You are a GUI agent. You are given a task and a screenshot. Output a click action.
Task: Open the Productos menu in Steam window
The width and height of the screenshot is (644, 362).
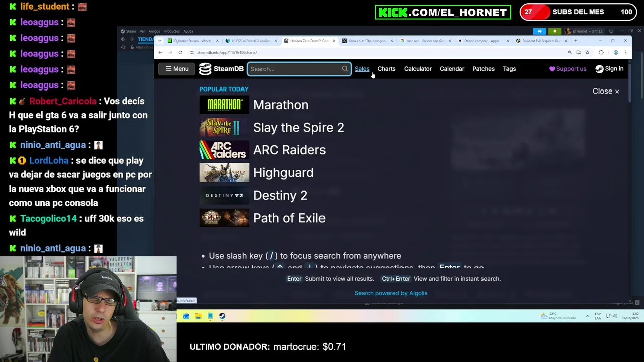click(172, 31)
